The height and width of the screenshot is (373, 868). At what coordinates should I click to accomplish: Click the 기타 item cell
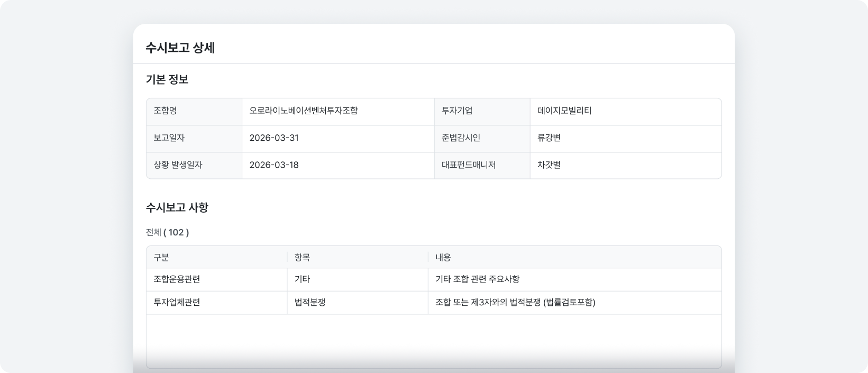(358, 279)
